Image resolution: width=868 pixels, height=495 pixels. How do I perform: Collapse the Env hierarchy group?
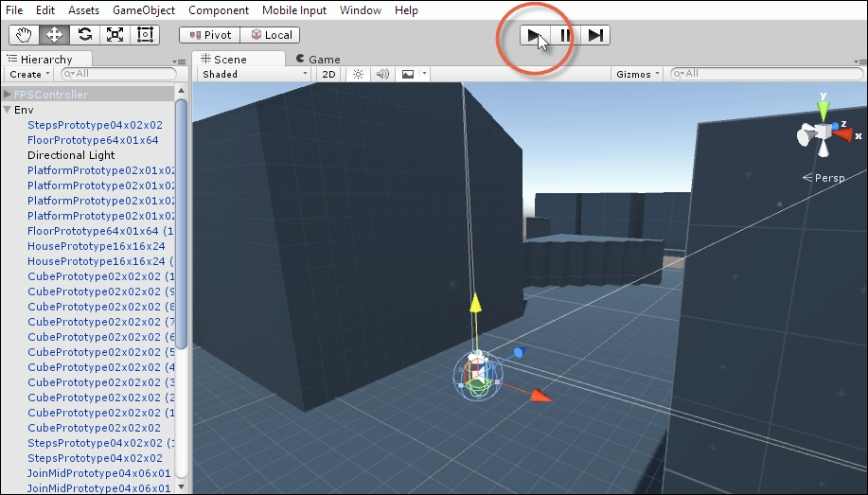pos(8,110)
